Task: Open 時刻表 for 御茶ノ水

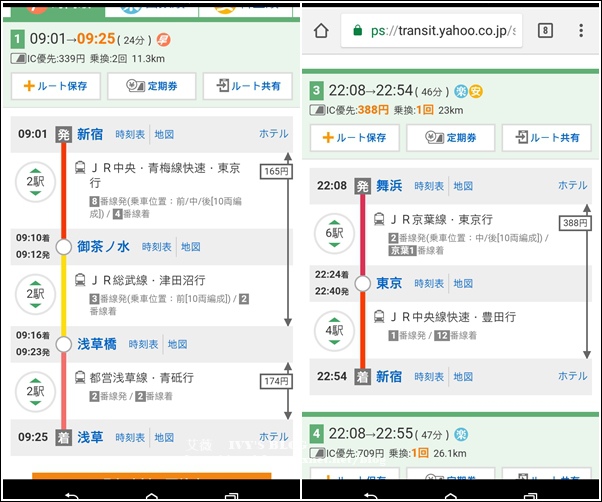Action: pyautogui.click(x=157, y=247)
